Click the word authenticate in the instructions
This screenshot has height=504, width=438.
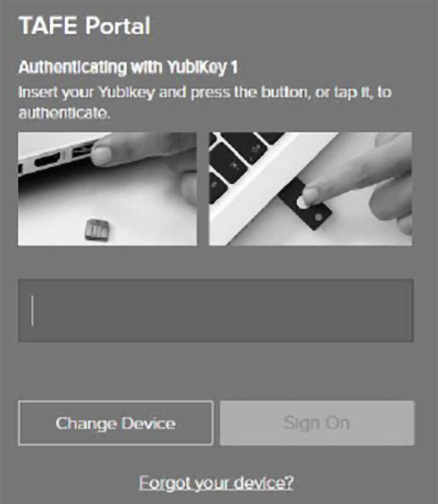coord(64,113)
